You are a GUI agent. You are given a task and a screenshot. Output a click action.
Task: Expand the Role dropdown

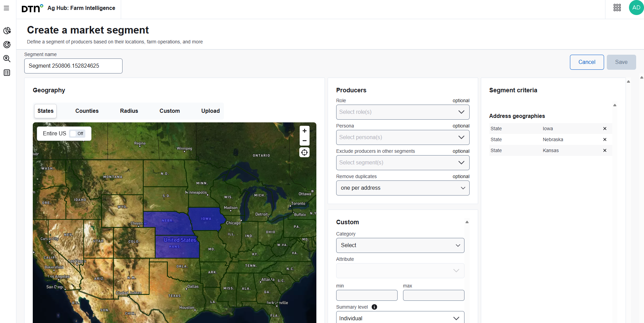pyautogui.click(x=402, y=112)
